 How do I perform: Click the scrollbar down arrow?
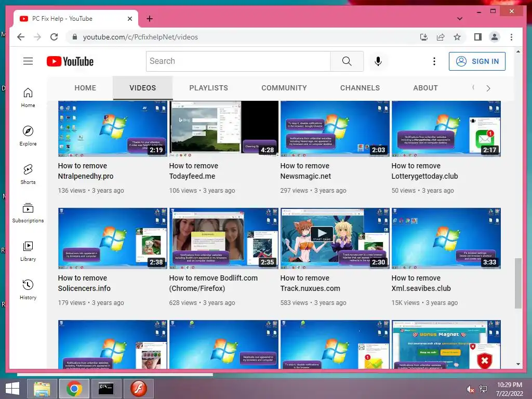pyautogui.click(x=518, y=364)
